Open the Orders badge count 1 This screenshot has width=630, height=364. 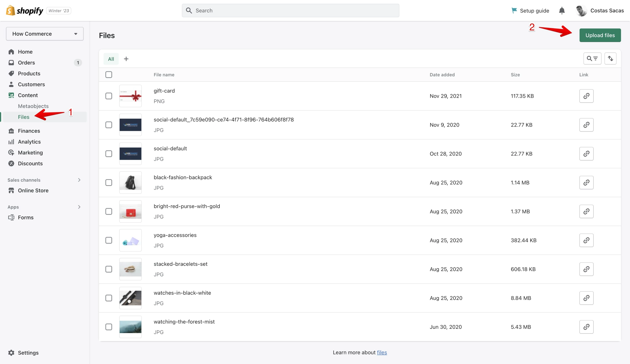pos(78,63)
